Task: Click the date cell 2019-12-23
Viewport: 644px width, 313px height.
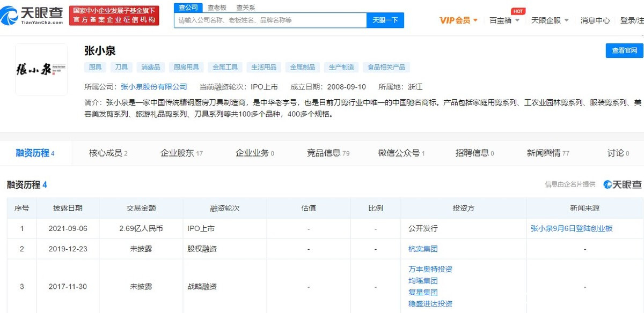Action: coord(68,249)
